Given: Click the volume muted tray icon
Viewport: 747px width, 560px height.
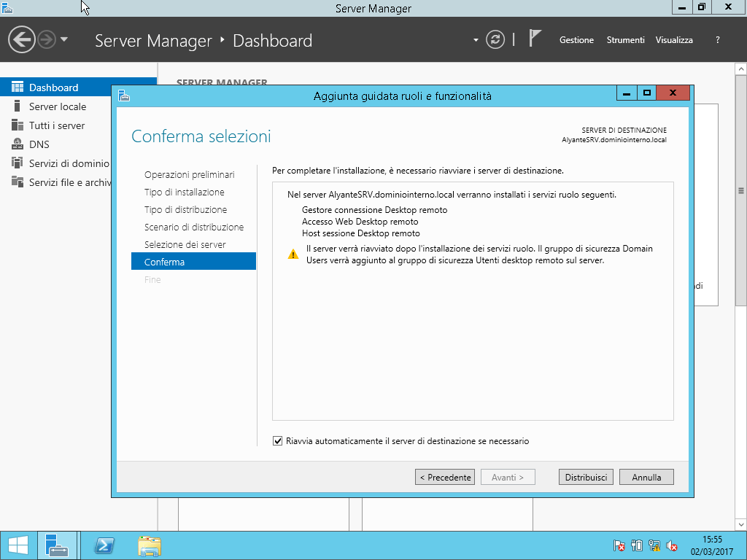Looking at the screenshot, I should (672, 545).
